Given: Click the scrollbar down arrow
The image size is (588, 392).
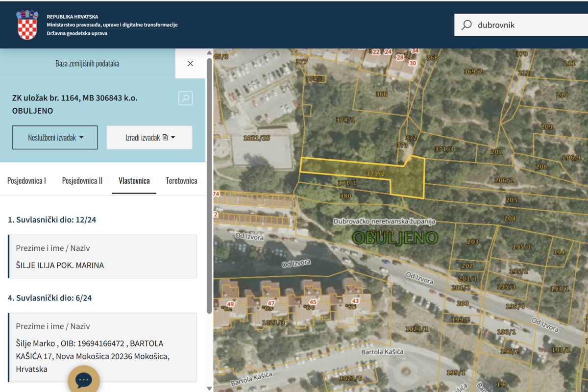Looking at the screenshot, I should point(209,389).
